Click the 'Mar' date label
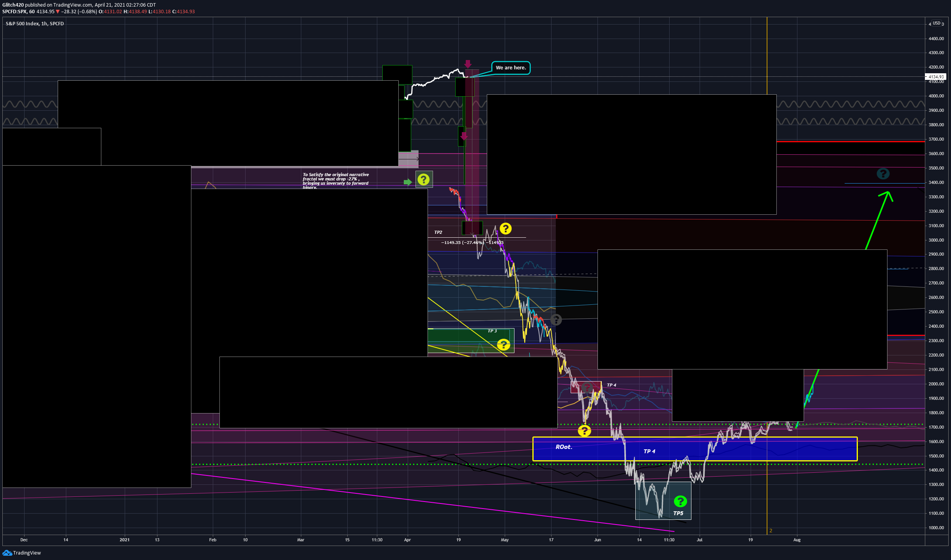951x560 pixels. [301, 540]
